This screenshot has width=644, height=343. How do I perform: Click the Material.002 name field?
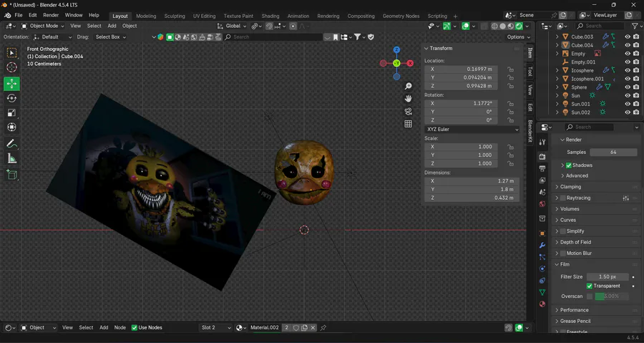265,328
